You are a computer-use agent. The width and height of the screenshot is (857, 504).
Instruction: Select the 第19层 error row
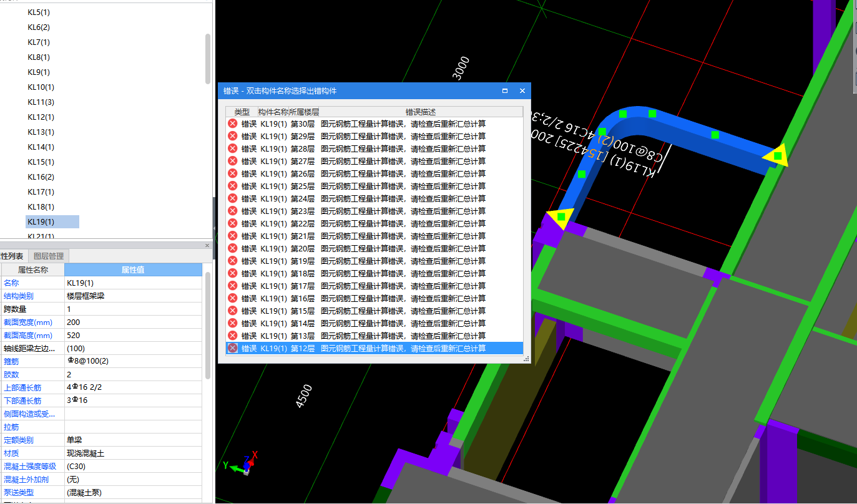(x=374, y=261)
